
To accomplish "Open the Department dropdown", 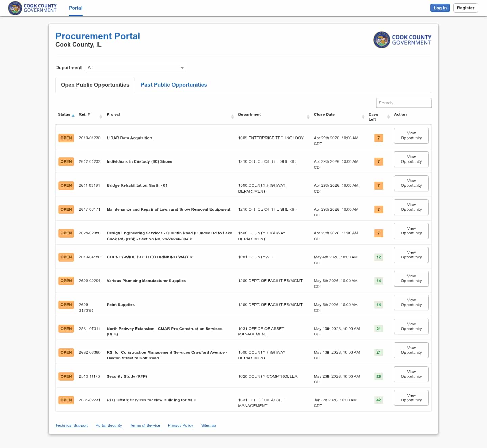I will click(x=135, y=68).
